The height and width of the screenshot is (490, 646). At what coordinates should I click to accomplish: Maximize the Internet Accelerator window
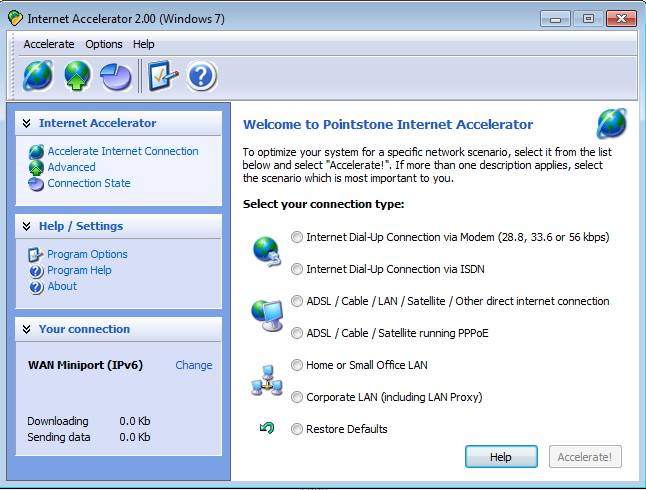[x=588, y=19]
